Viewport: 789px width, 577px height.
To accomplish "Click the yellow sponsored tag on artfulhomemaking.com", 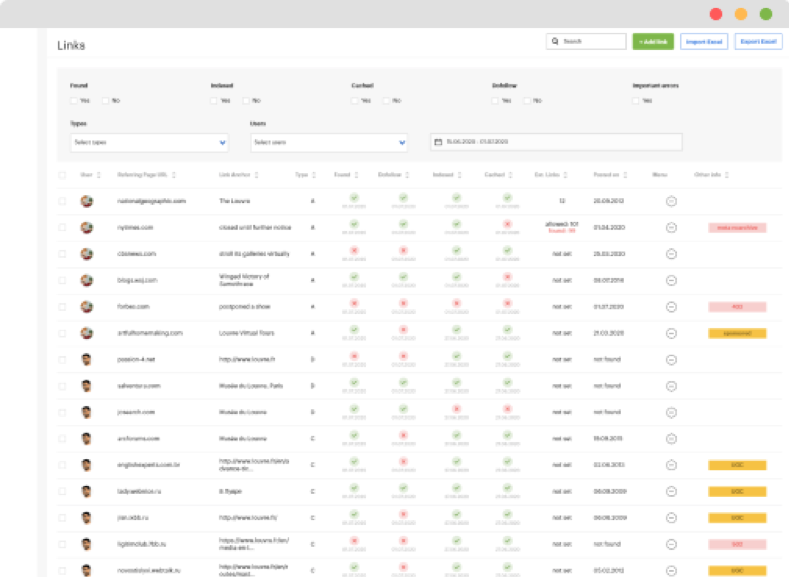I will (736, 333).
